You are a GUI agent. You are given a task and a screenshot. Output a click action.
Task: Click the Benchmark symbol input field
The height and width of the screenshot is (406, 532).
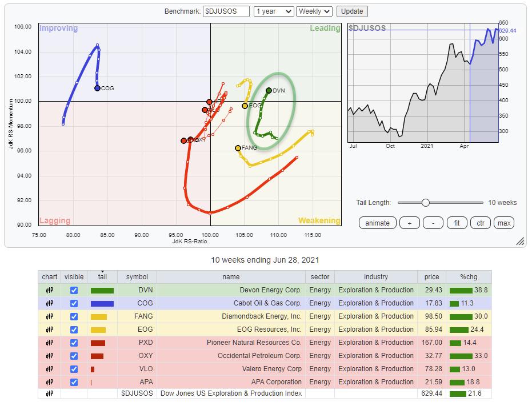pos(226,11)
